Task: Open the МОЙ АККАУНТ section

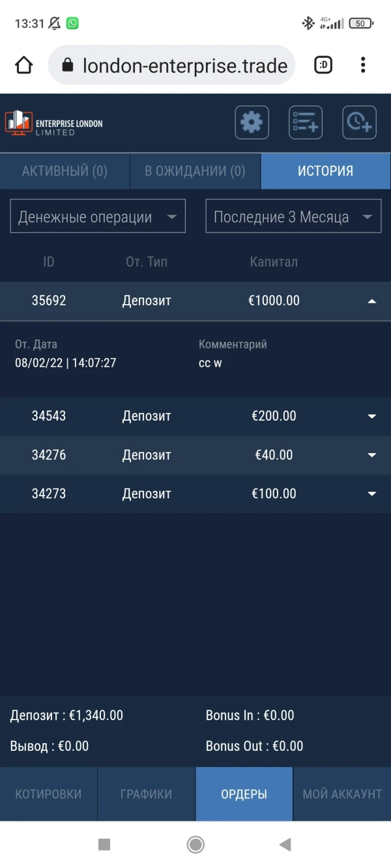Action: coord(342,794)
